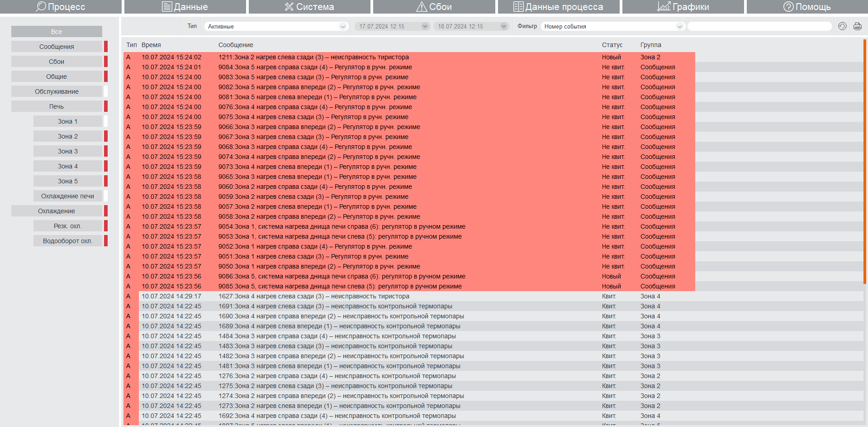
Task: Click the Водооборот охл. sidebar button
Action: click(68, 241)
